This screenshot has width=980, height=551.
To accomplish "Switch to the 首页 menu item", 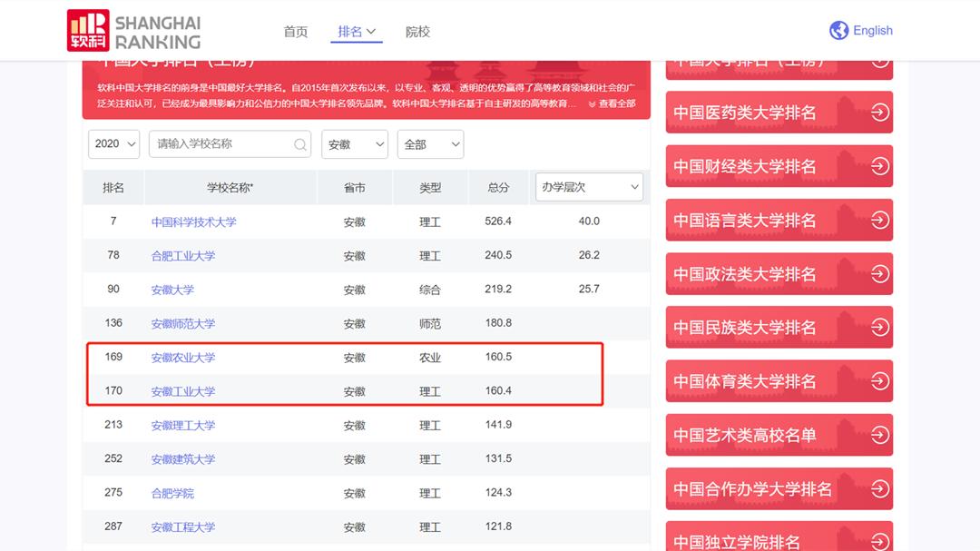I will (295, 30).
